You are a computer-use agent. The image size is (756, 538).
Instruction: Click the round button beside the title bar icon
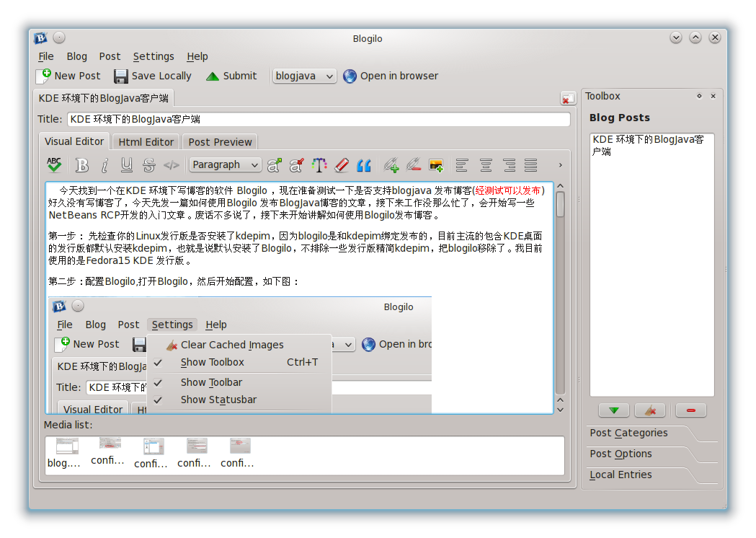point(59,38)
